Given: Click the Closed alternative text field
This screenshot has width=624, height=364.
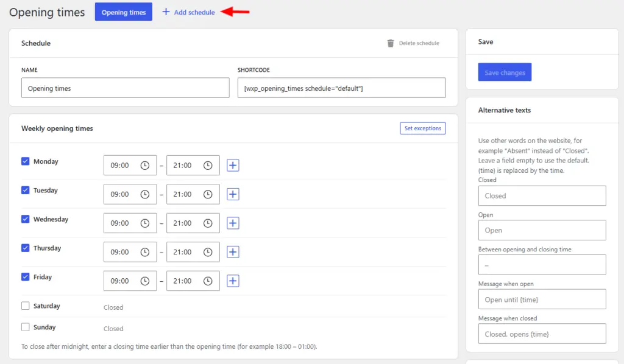Looking at the screenshot, I should [x=542, y=195].
